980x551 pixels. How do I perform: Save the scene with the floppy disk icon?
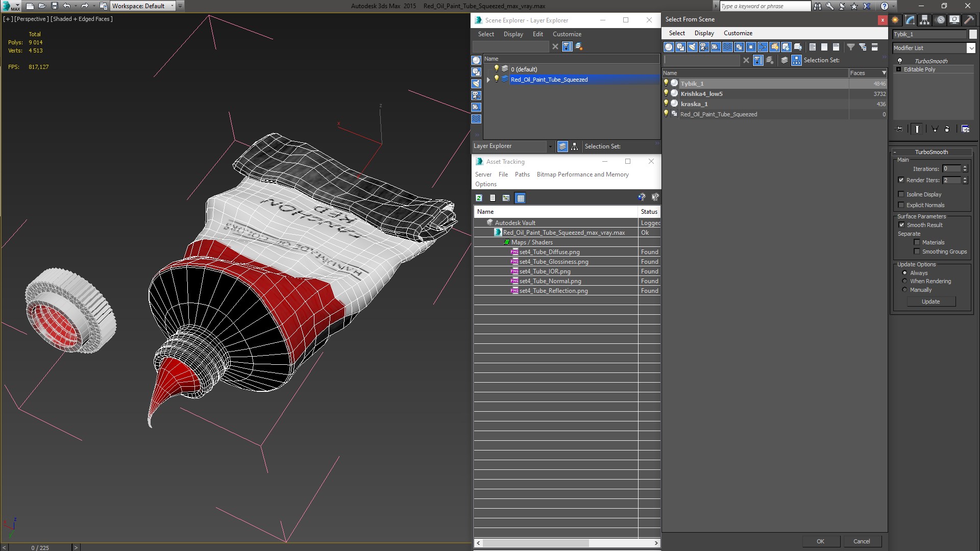tap(55, 6)
